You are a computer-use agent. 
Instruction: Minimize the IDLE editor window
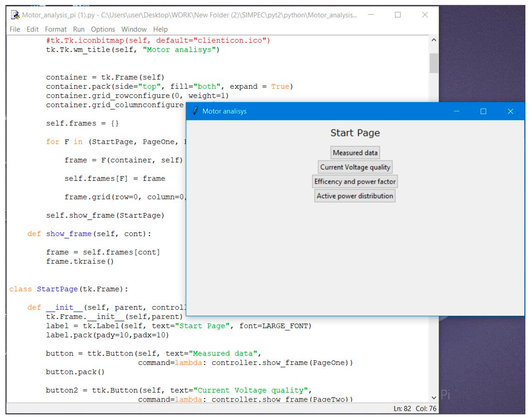pos(371,15)
